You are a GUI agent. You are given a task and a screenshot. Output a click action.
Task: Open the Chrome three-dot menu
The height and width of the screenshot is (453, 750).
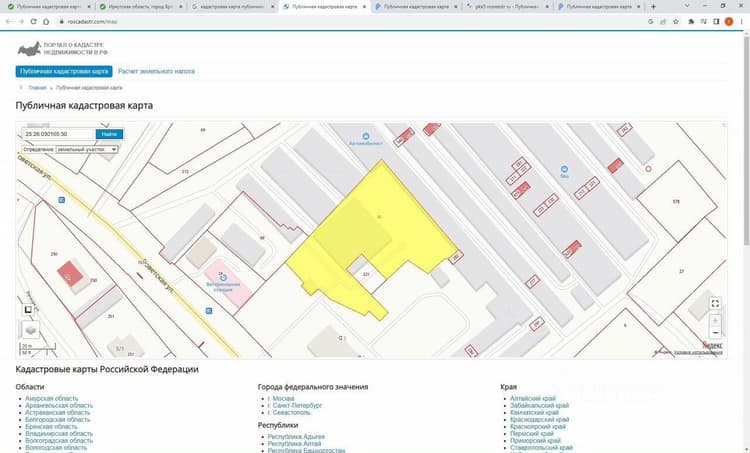pyautogui.click(x=741, y=22)
